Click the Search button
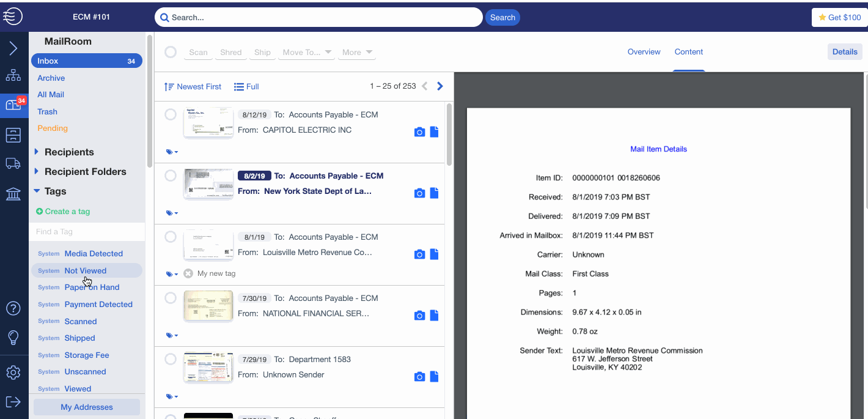868x419 pixels. coord(502,18)
